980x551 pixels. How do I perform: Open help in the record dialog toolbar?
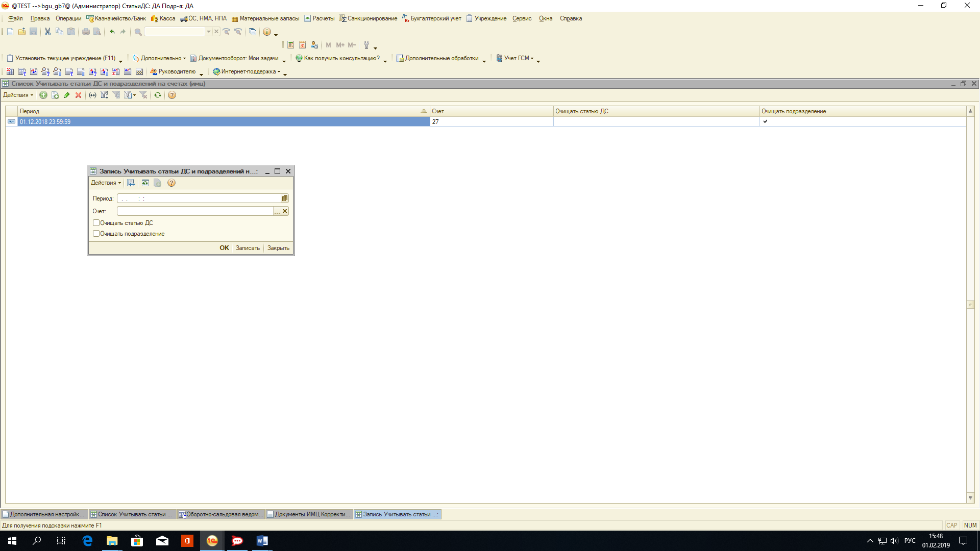[171, 183]
